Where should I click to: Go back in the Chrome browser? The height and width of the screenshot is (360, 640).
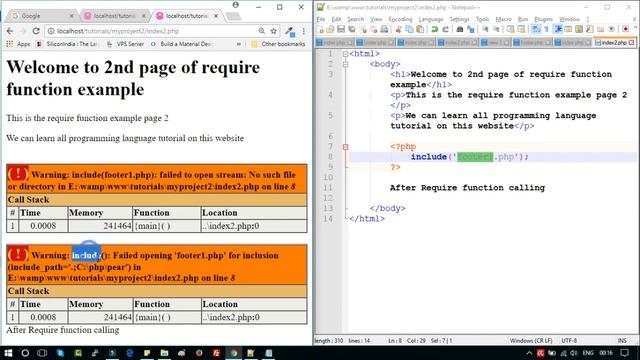tap(10, 31)
